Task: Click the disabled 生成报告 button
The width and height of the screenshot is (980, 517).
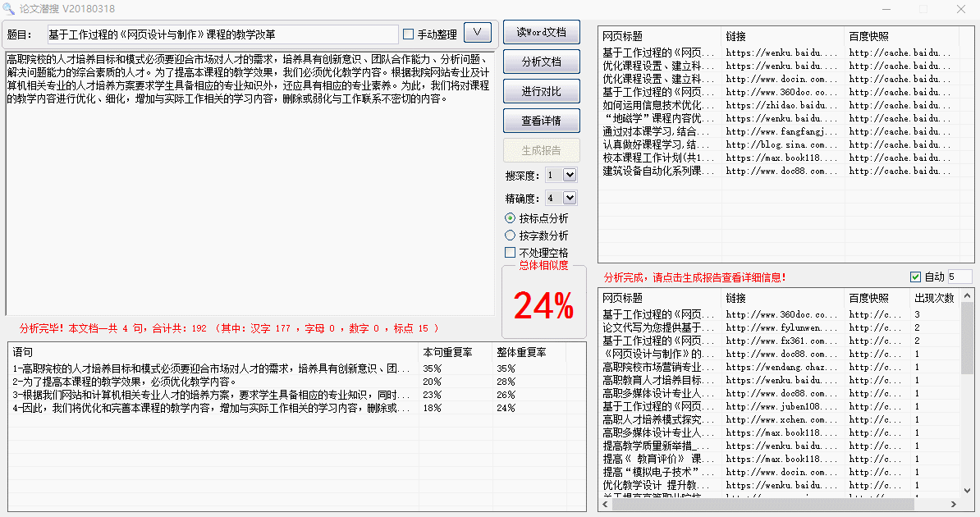Action: click(541, 150)
